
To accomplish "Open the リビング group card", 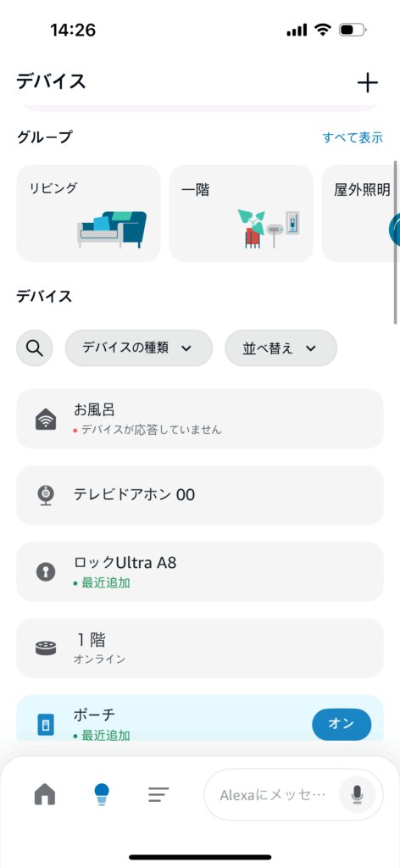I will pyautogui.click(x=88, y=213).
